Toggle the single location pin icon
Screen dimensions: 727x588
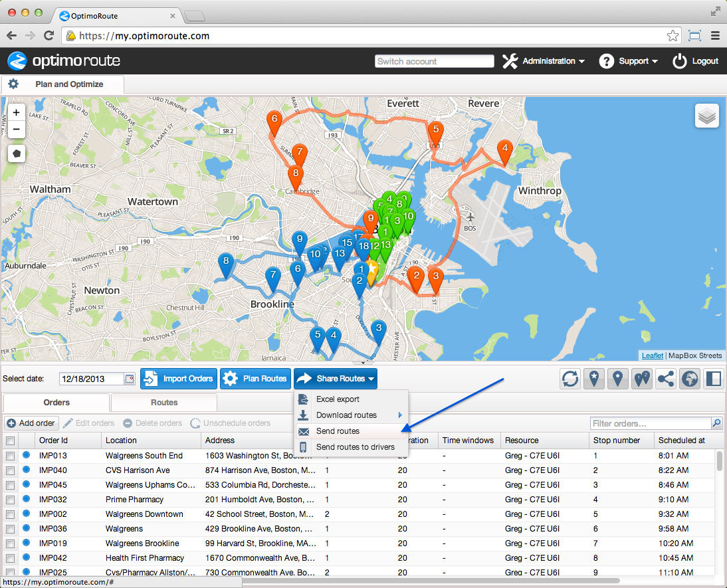(x=617, y=379)
